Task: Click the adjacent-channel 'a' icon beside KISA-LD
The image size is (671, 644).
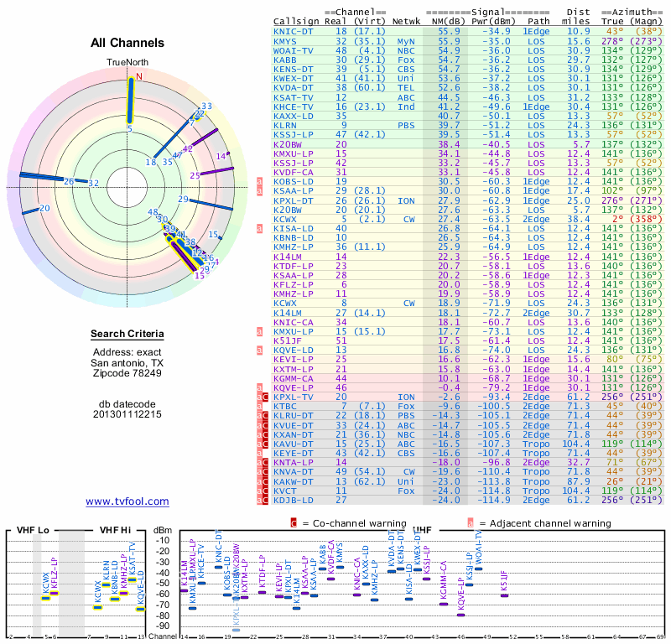Action: tap(260, 227)
